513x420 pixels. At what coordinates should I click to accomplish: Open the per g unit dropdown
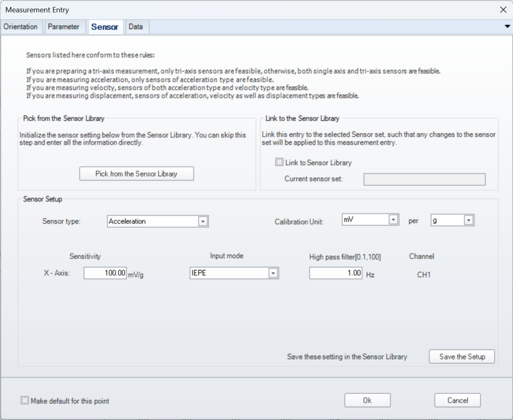click(453, 220)
